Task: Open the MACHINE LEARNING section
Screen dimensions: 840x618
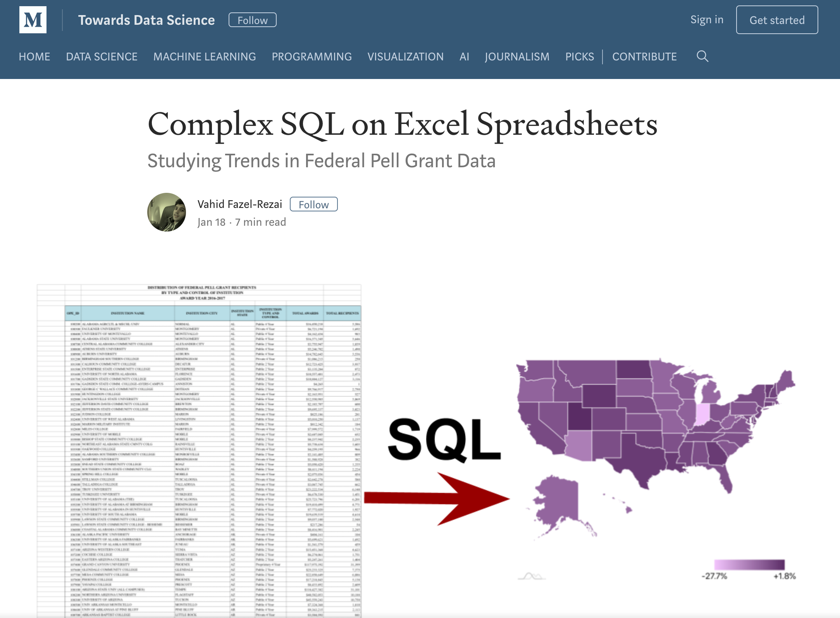Action: coord(205,57)
